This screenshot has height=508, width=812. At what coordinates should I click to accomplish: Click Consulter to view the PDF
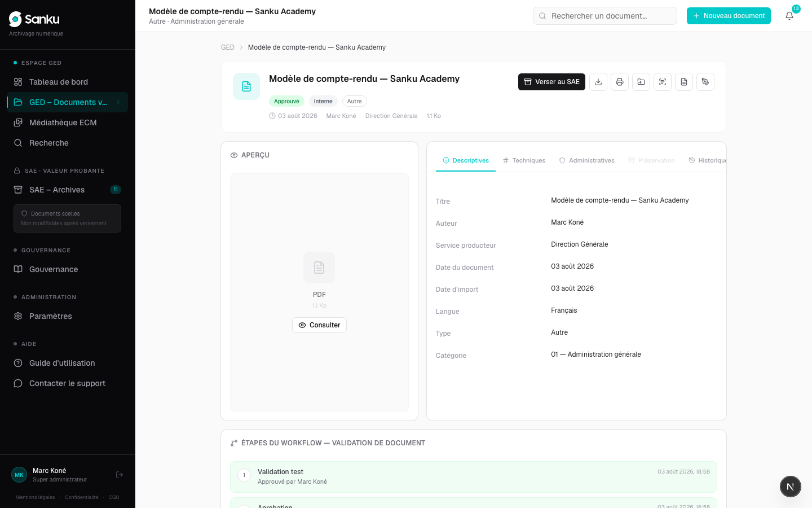coord(319,325)
